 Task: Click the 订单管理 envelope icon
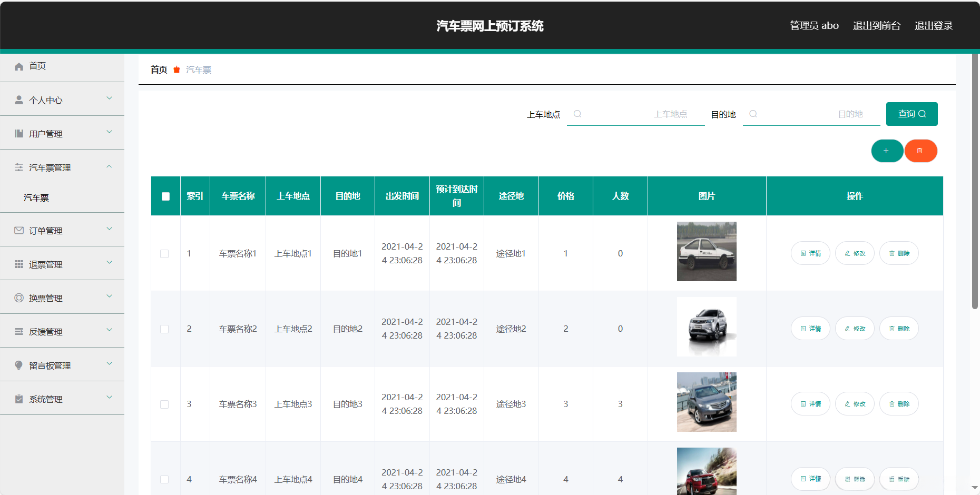click(x=19, y=231)
